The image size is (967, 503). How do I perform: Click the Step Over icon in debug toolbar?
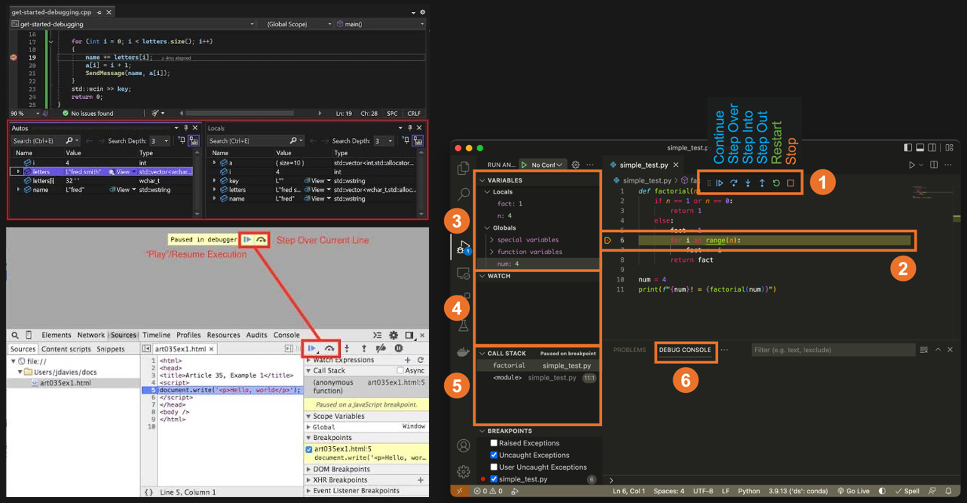click(x=733, y=183)
